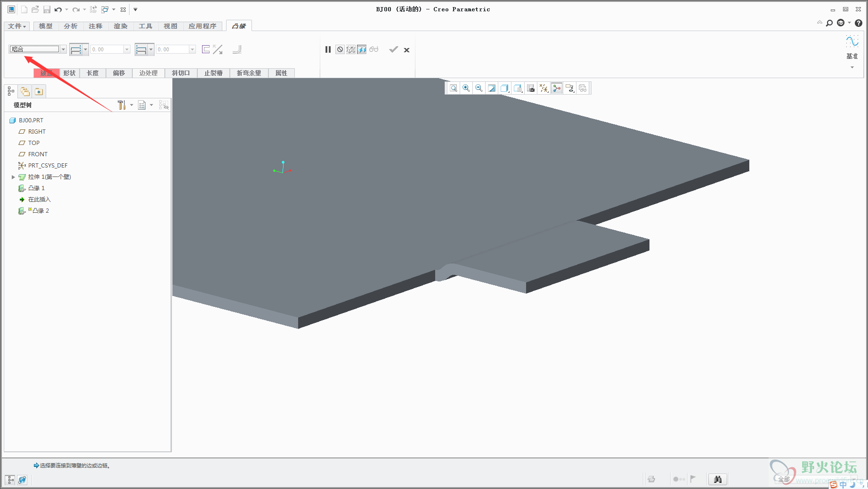Click the New file icon
868x489 pixels.
[x=24, y=9]
